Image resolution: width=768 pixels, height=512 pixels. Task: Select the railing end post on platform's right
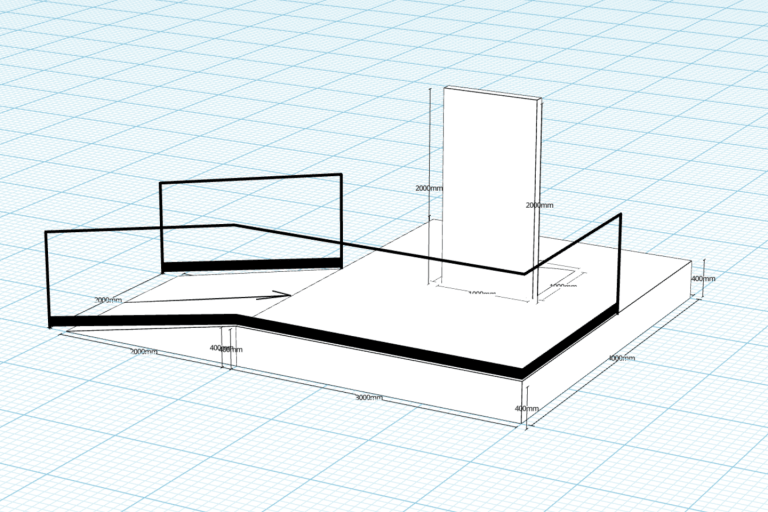coord(619,262)
